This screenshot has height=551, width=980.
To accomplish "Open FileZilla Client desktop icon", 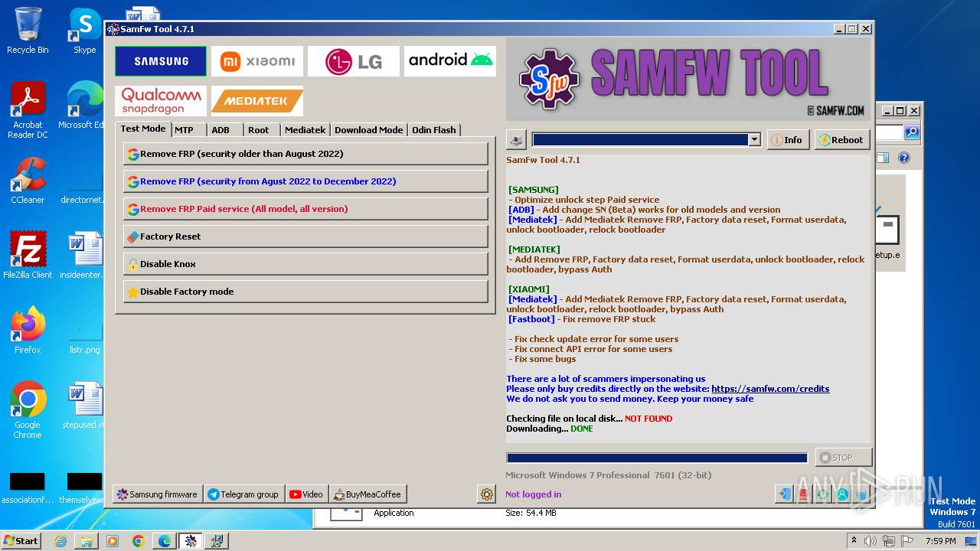I will (28, 256).
